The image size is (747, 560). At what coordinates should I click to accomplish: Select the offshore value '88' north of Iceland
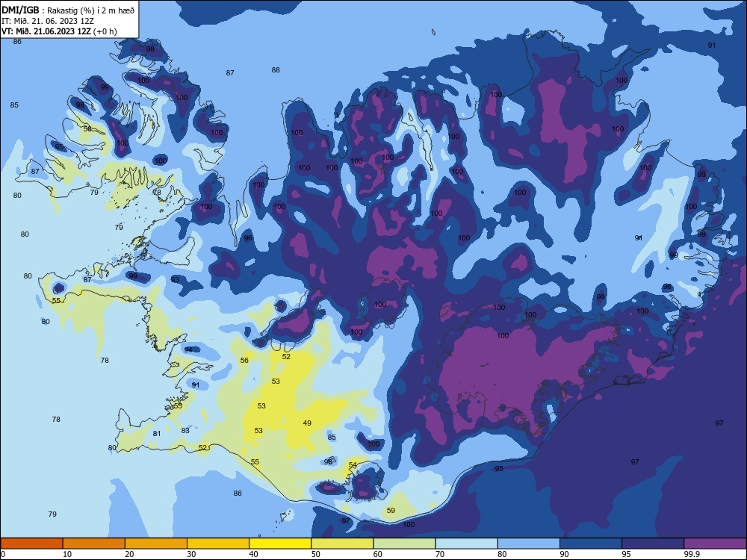[x=276, y=70]
